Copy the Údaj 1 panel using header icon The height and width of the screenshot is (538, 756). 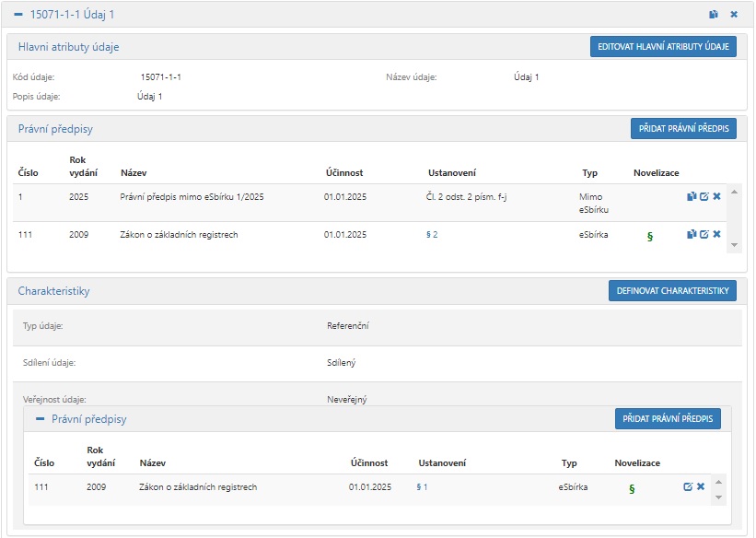713,15
